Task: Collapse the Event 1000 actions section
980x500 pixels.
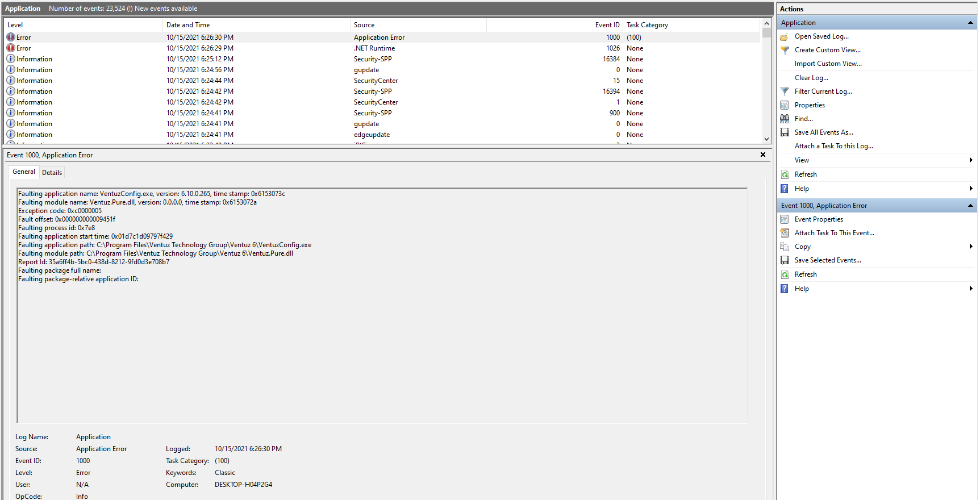Action: click(970, 206)
